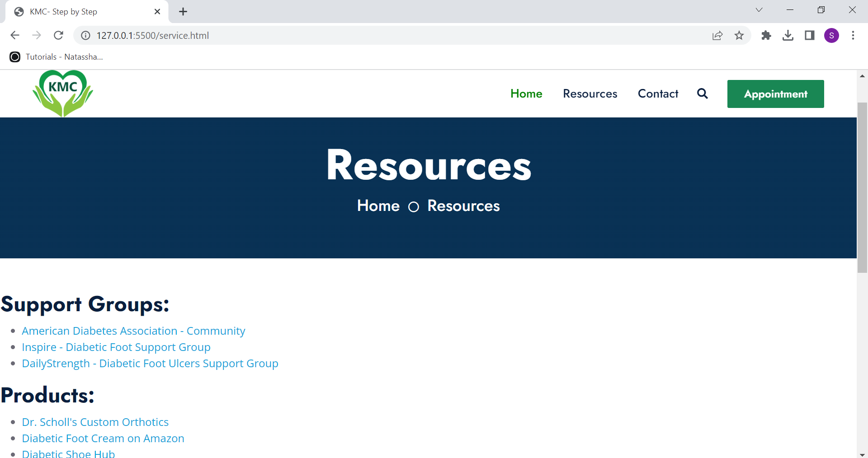
Task: Go to Home in navigation menu
Action: 526,93
